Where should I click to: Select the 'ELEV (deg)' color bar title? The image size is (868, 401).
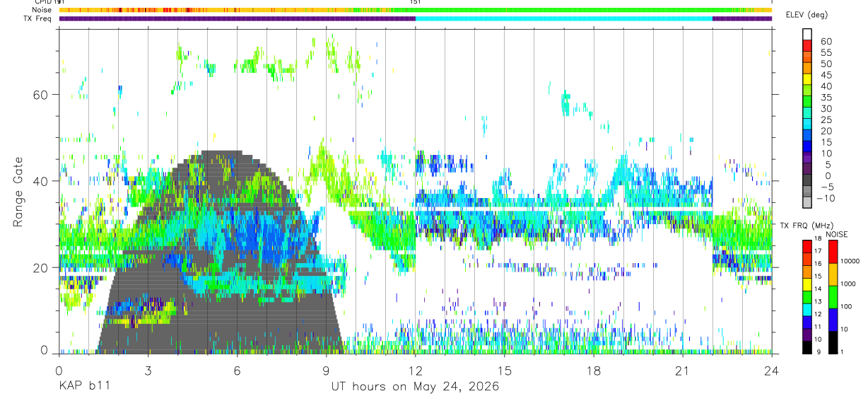click(x=807, y=15)
